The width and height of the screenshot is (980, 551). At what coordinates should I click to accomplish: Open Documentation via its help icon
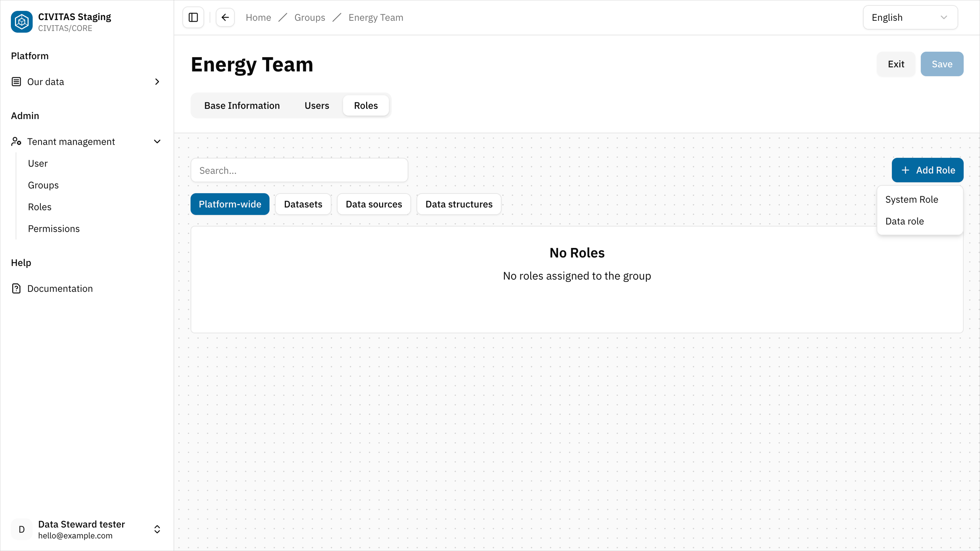coord(16,288)
